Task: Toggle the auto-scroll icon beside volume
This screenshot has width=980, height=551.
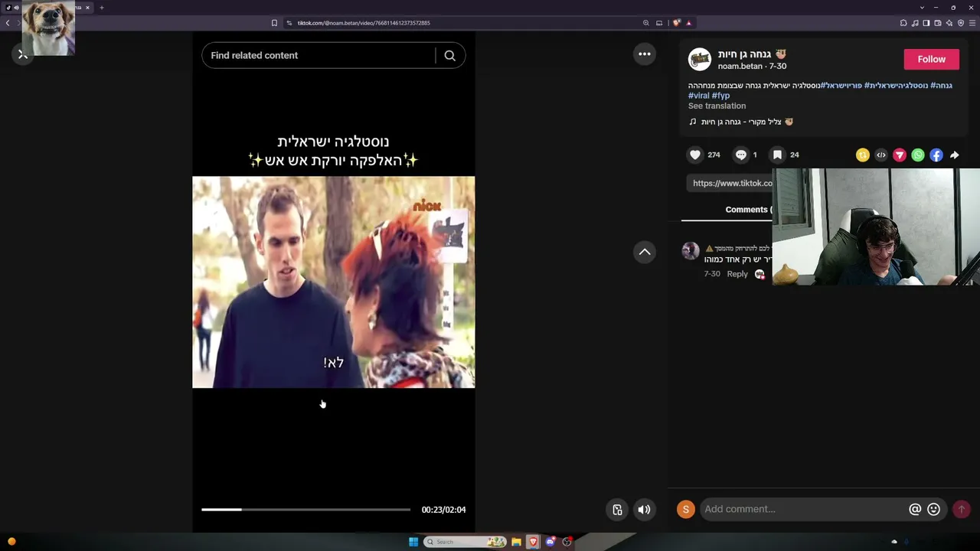Action: point(617,510)
